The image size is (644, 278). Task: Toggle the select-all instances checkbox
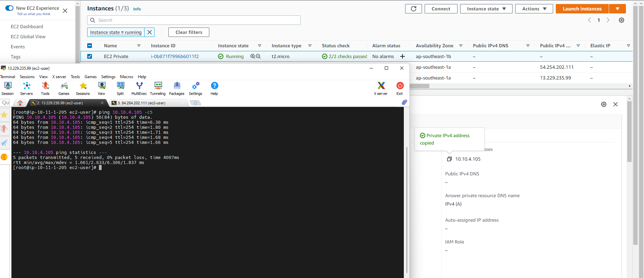point(90,46)
